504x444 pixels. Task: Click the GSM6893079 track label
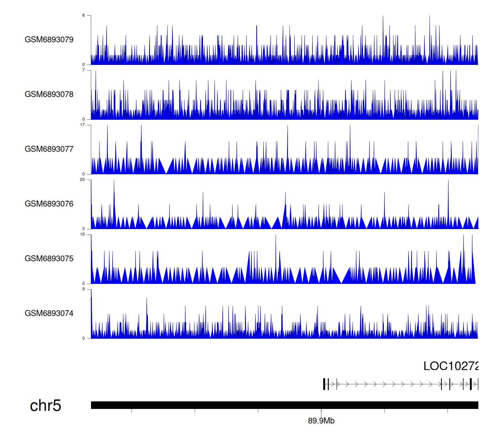click(x=49, y=40)
